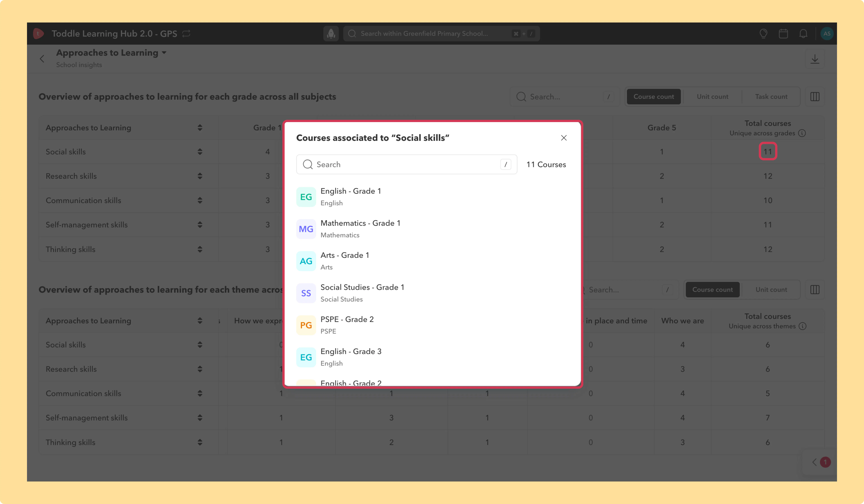Click the download icon
Screen dimensions: 864x504
815,59
